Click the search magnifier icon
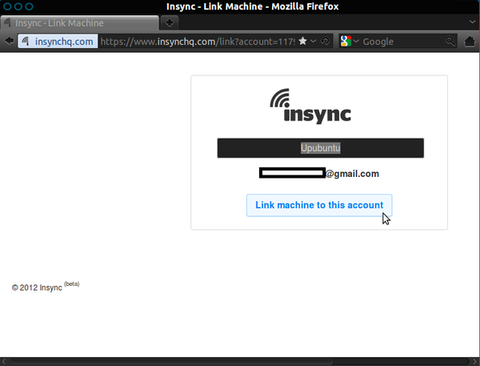The height and width of the screenshot is (366, 480). (450, 41)
